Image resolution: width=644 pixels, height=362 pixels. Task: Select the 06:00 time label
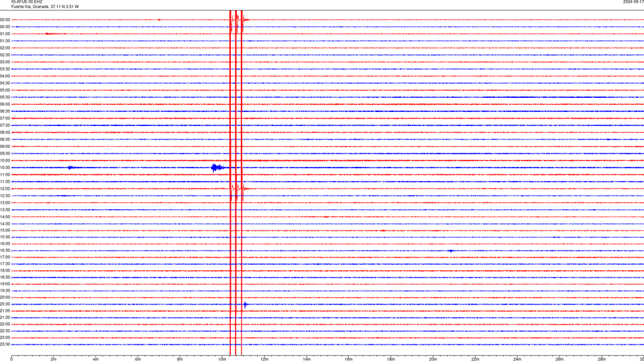[5, 105]
